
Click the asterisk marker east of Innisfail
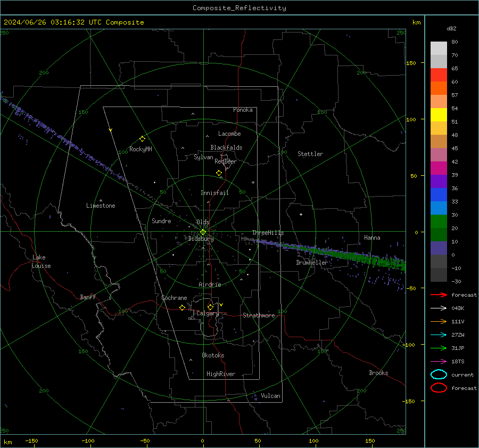click(253, 183)
